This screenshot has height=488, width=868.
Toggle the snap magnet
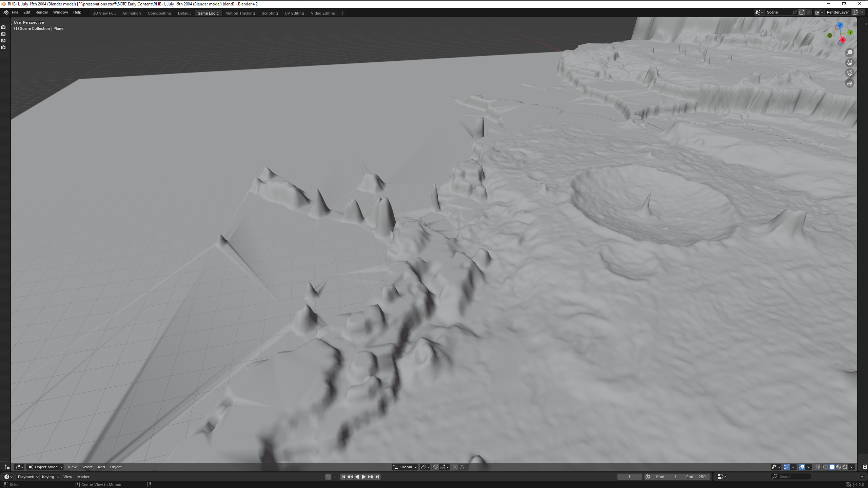point(436,467)
